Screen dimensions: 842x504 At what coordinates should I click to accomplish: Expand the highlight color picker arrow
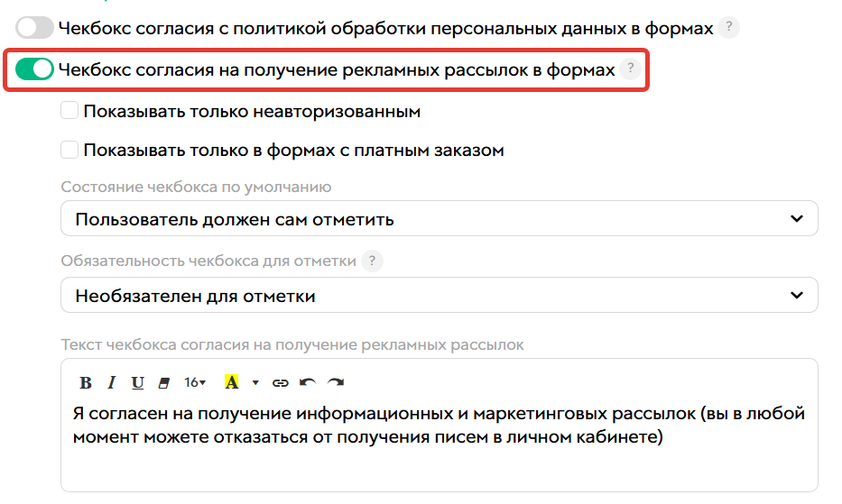[x=255, y=382]
